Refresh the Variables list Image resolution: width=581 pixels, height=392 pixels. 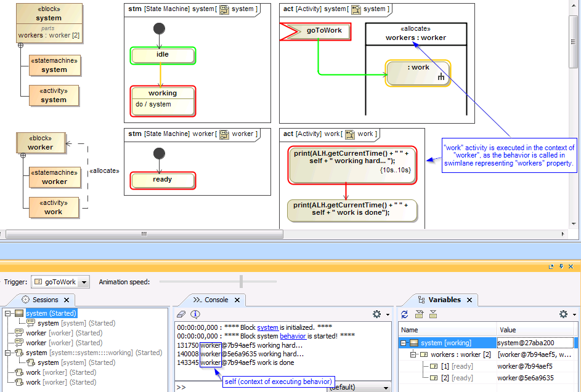(x=404, y=314)
